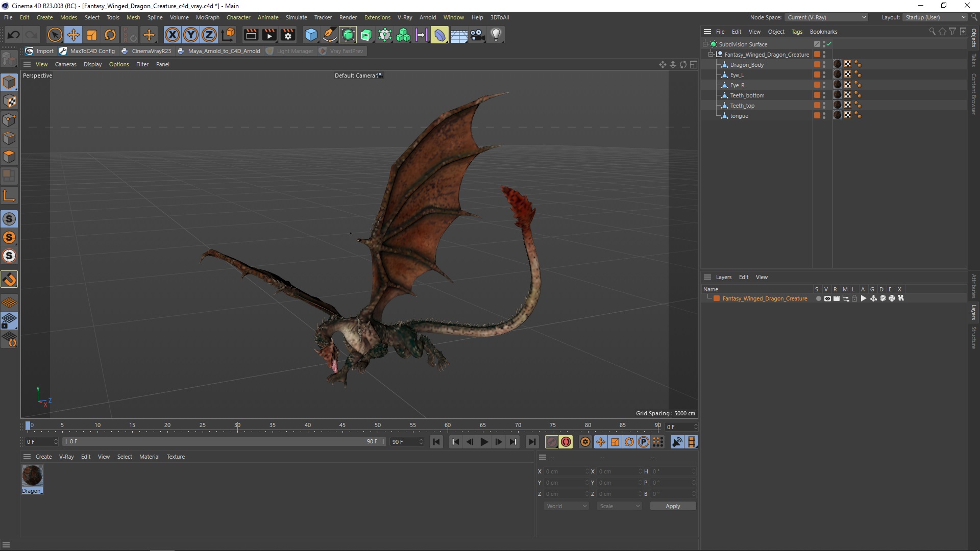Open the Character menu
The width and height of the screenshot is (980, 551).
238,17
